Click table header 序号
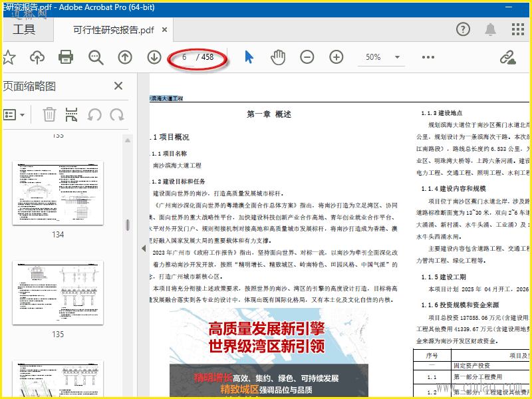Image resolution: width=532 pixels, height=399 pixels. pyautogui.click(x=432, y=356)
